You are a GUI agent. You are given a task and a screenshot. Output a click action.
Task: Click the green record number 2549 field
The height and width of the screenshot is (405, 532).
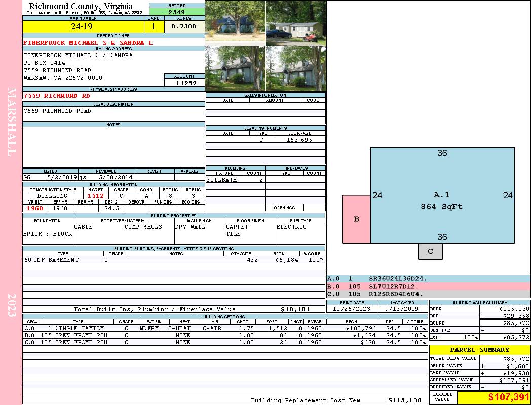coord(177,12)
